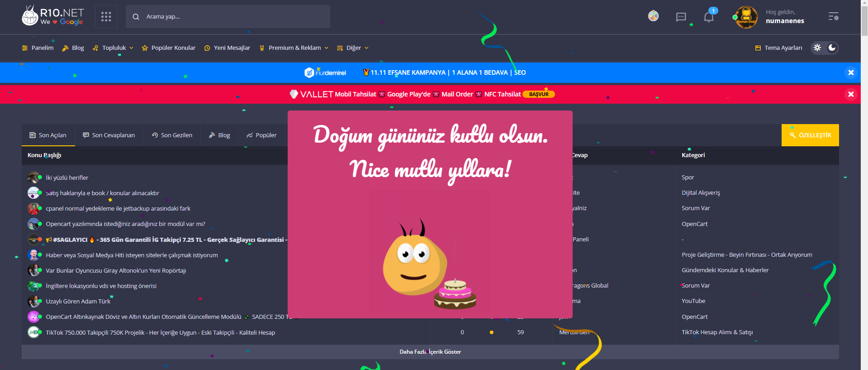Viewport: 868px width, 370px height.
Task: Open the Spor category
Action: [x=688, y=177]
